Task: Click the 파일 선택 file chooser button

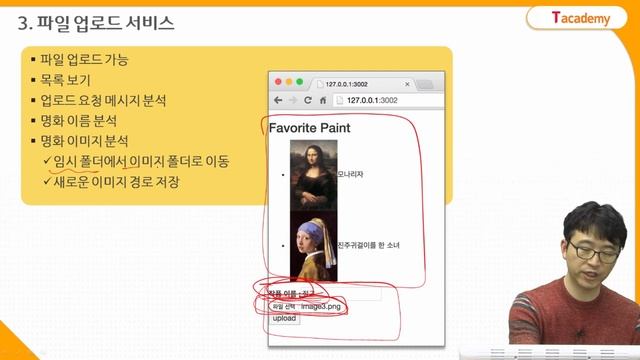Action: click(x=284, y=306)
